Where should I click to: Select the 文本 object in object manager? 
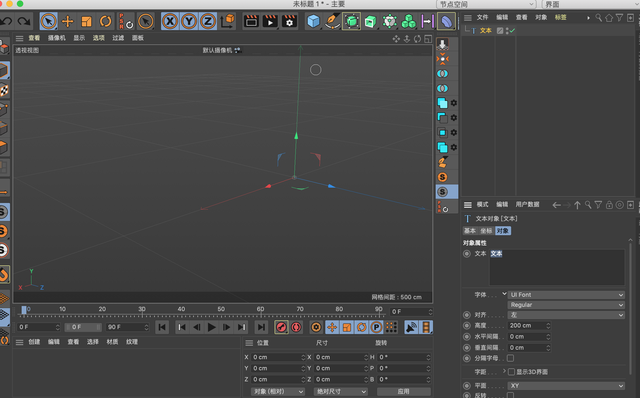485,31
